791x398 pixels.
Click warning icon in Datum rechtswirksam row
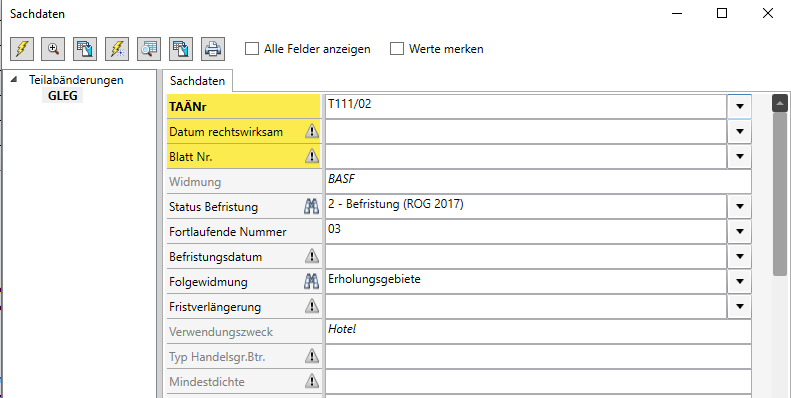(x=312, y=132)
